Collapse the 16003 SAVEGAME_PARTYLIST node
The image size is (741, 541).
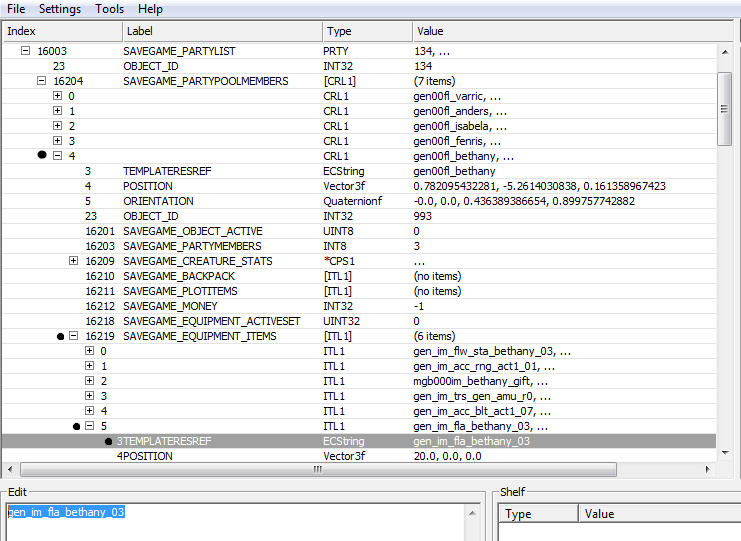pyautogui.click(x=25, y=51)
